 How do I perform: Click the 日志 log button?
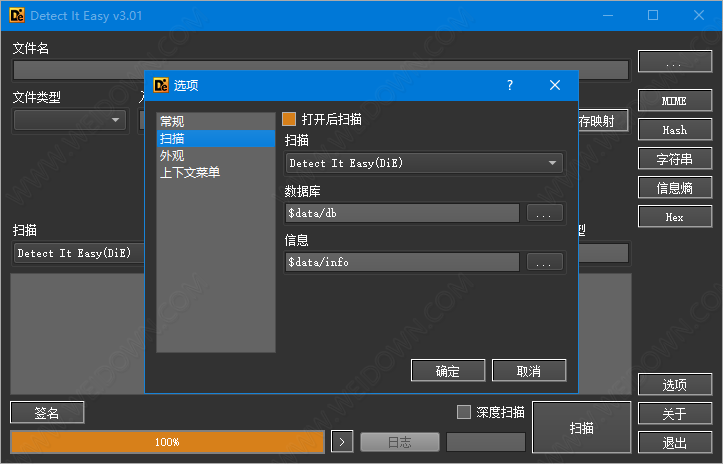(x=400, y=442)
